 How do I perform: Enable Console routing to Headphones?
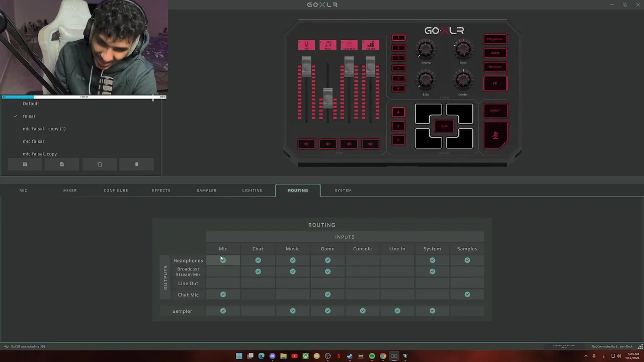[362, 260]
